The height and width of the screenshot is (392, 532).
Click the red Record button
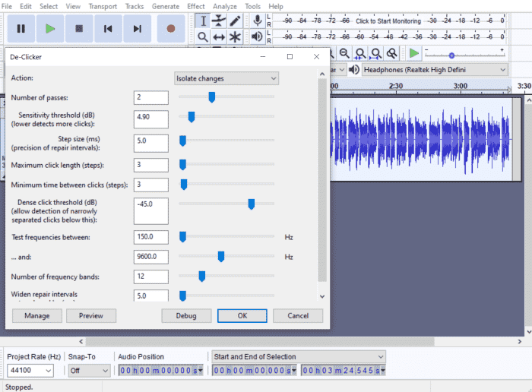171,29
